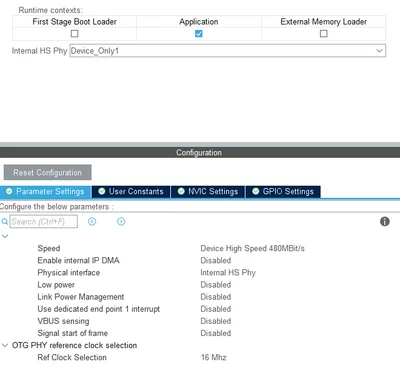Select the Link Power Management label
The height and width of the screenshot is (375, 400).
coord(81,297)
